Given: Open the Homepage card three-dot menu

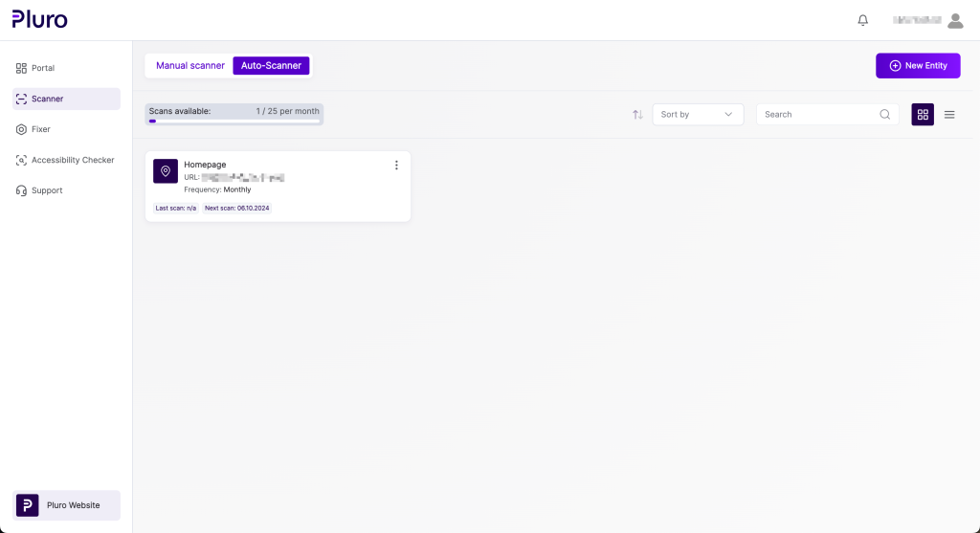Looking at the screenshot, I should [x=396, y=166].
